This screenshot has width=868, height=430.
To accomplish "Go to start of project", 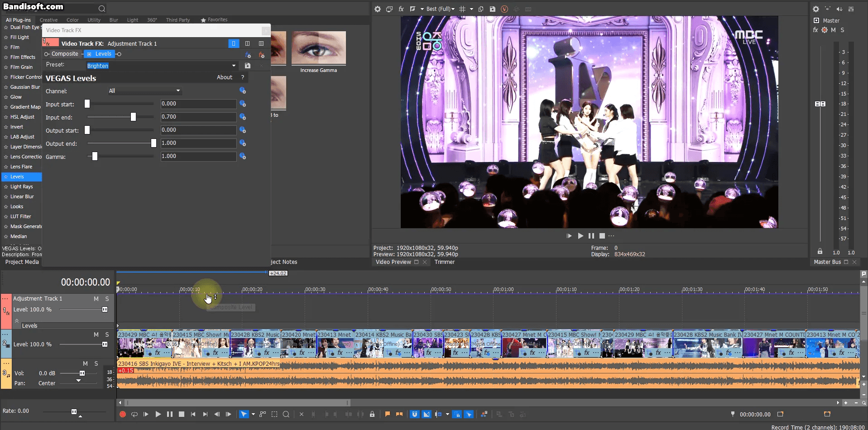I will 193,414.
